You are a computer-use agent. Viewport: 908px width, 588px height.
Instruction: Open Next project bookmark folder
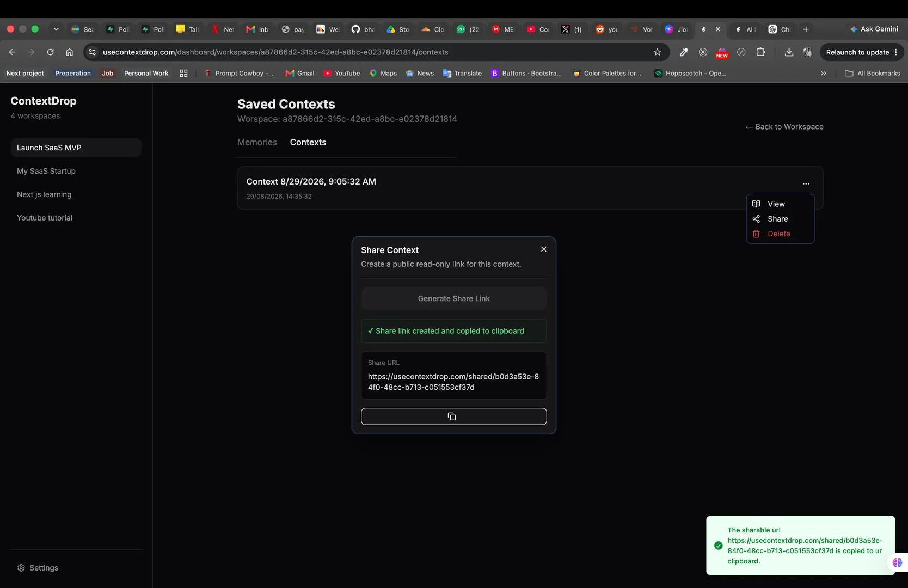click(25, 73)
